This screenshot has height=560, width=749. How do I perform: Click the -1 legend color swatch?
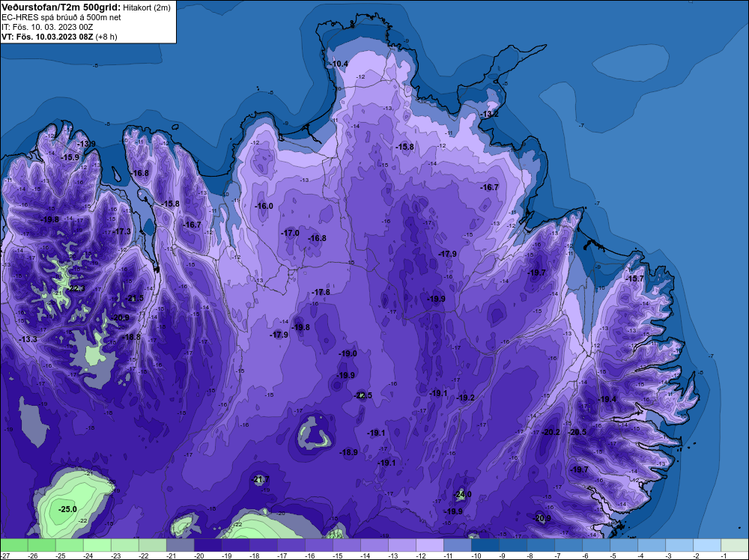pos(735,545)
